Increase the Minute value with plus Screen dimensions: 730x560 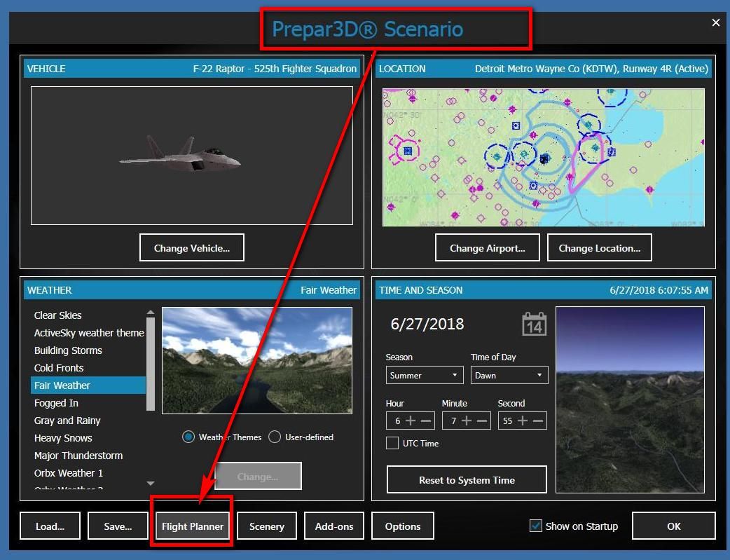pyautogui.click(x=467, y=421)
